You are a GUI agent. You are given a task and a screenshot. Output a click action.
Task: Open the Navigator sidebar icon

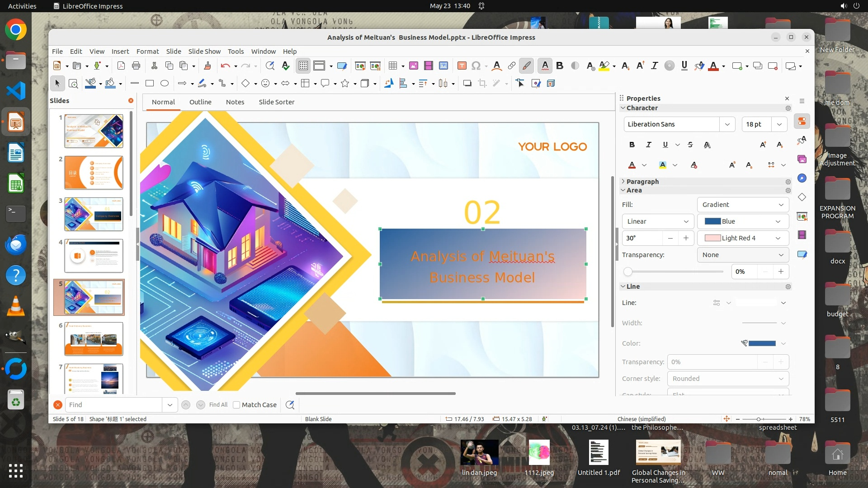point(802,178)
